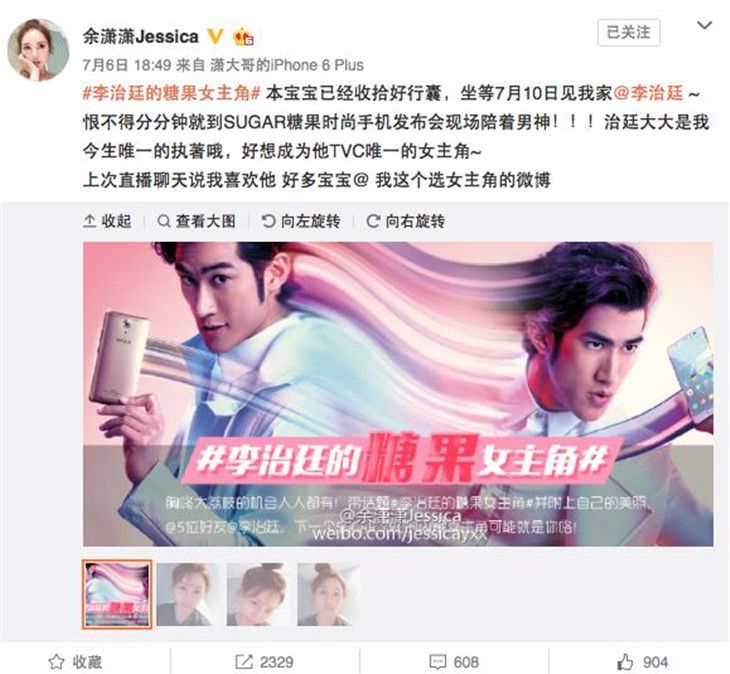Viewport: 730px width, 674px height.
Task: Select the second selfie thumbnail
Action: click(188, 594)
